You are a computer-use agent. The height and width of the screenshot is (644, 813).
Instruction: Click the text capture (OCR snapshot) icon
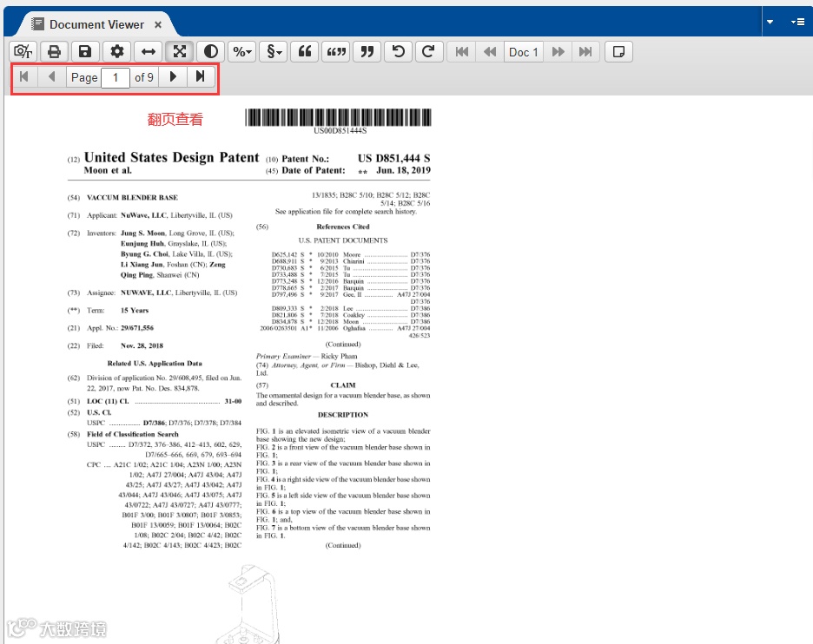click(x=23, y=52)
